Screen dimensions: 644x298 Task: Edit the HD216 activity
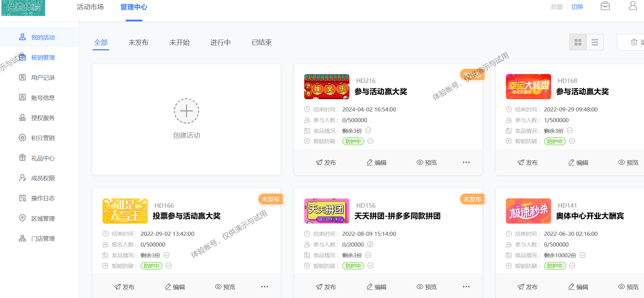point(376,163)
